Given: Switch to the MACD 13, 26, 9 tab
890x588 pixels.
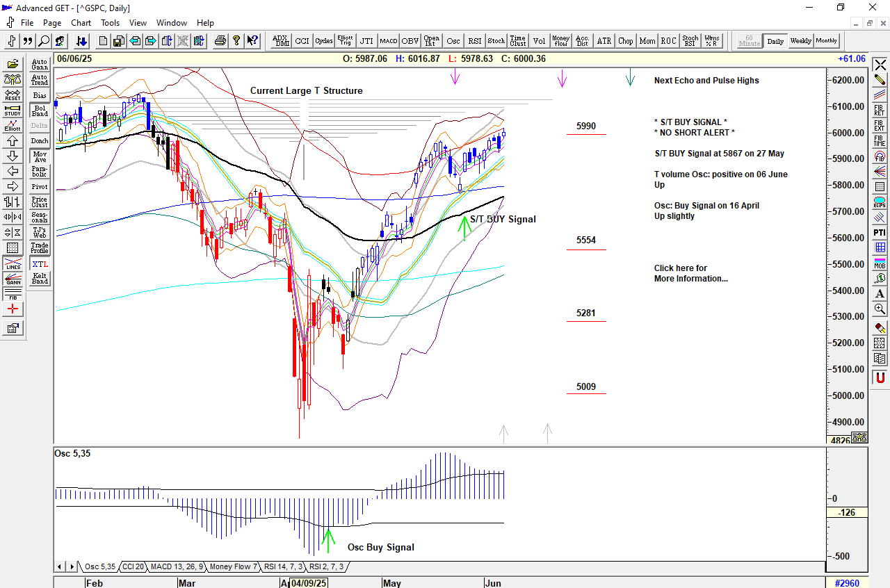Looking at the screenshot, I should click(177, 567).
